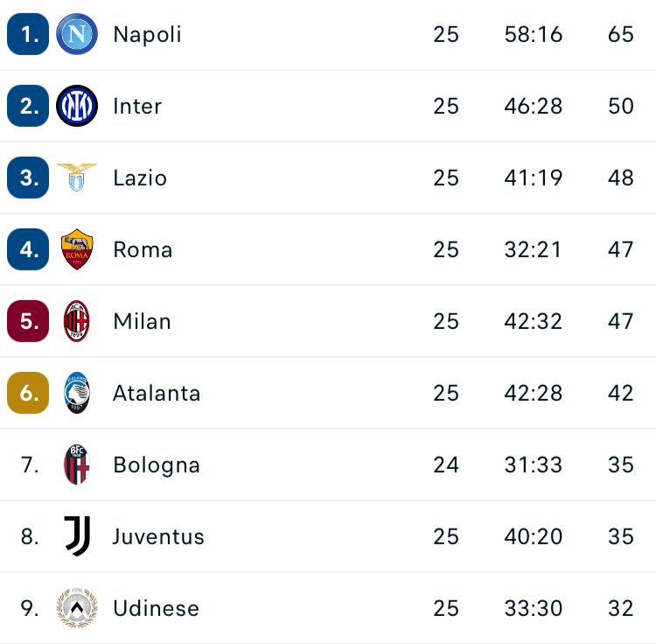The image size is (656, 644).
Task: Select the Lazio team name
Action: [140, 178]
